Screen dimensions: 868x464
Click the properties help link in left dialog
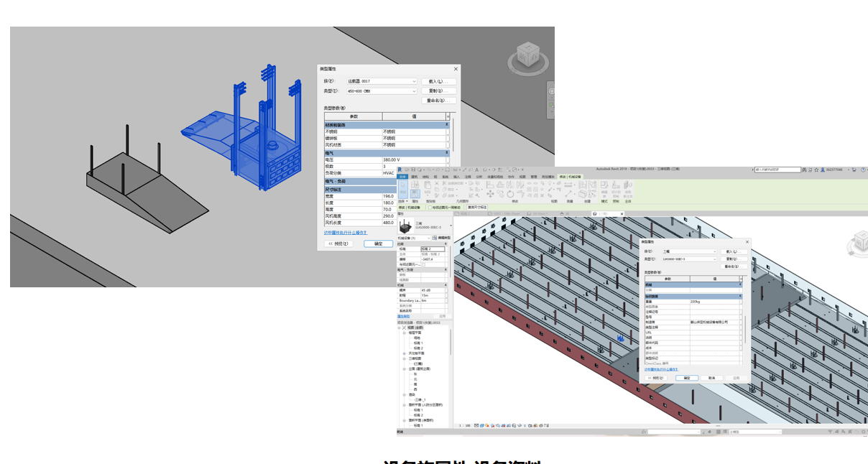click(x=346, y=233)
